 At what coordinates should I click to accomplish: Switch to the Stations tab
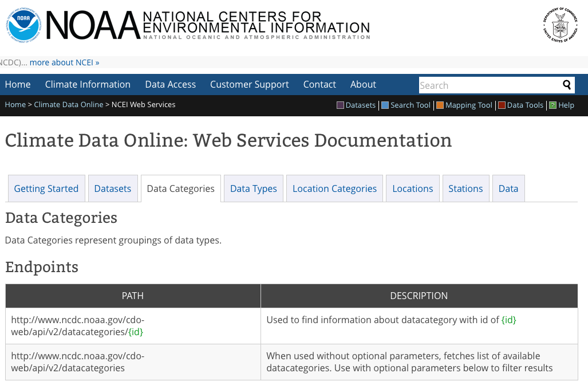[x=465, y=188]
